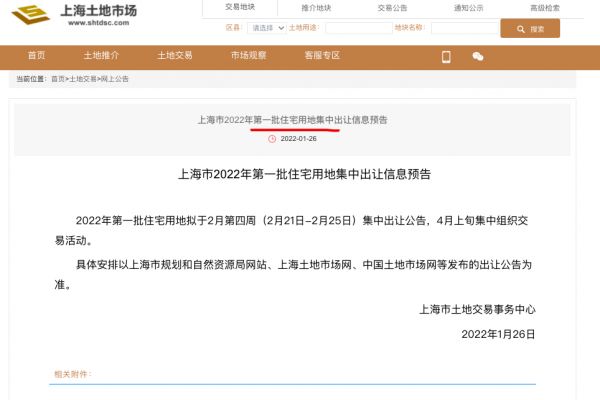The height and width of the screenshot is (400, 600).
Task: Open the WeChat icon in navbar
Action: pos(478,56)
